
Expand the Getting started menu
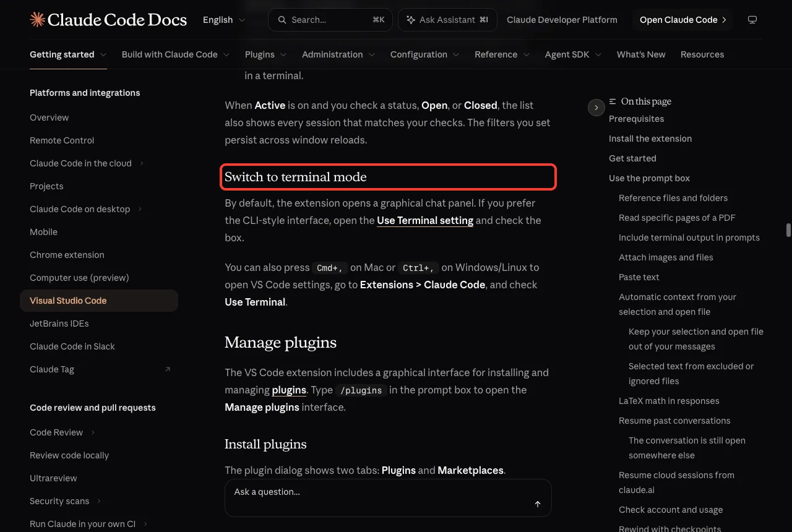[68, 54]
